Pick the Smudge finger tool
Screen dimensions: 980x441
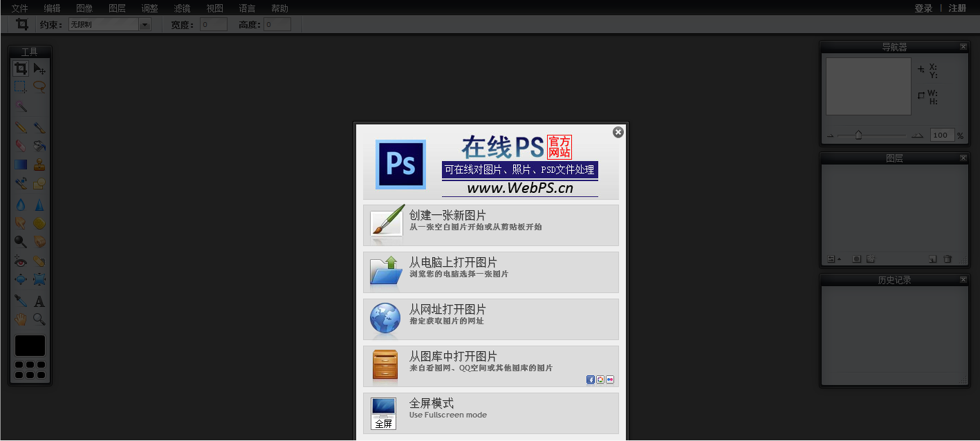click(x=21, y=223)
